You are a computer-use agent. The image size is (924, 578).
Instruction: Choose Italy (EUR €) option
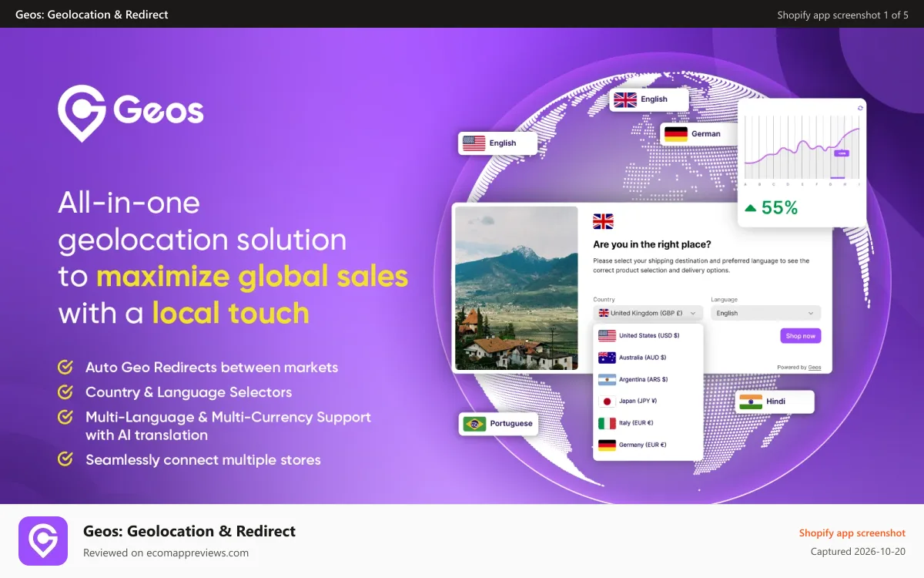(648, 423)
